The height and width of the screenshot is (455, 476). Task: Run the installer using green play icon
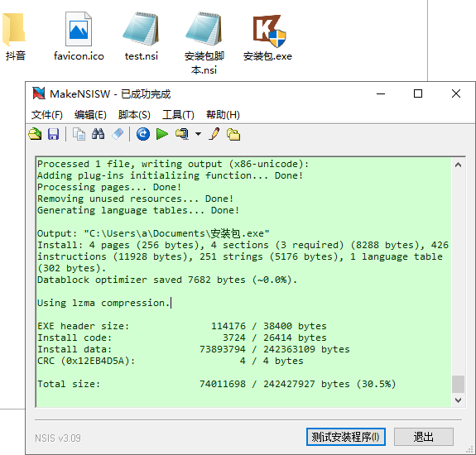162,134
